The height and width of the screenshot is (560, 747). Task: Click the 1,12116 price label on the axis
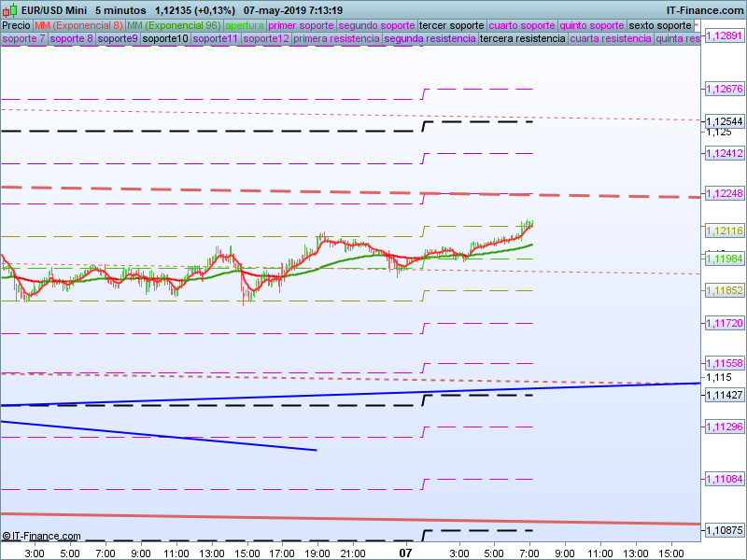(x=724, y=231)
